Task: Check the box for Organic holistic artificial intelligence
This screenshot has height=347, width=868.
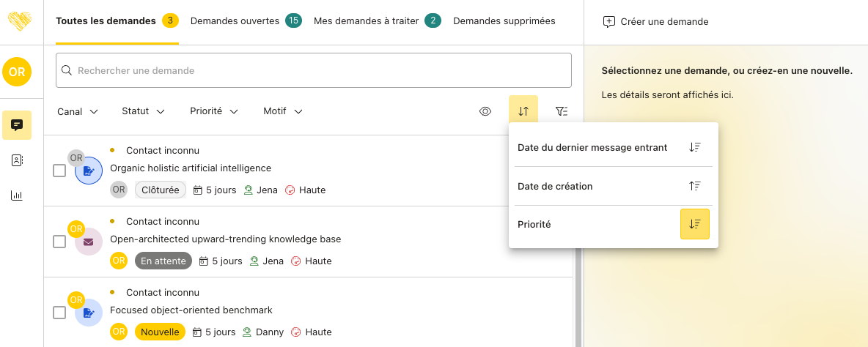Action: pyautogui.click(x=59, y=171)
